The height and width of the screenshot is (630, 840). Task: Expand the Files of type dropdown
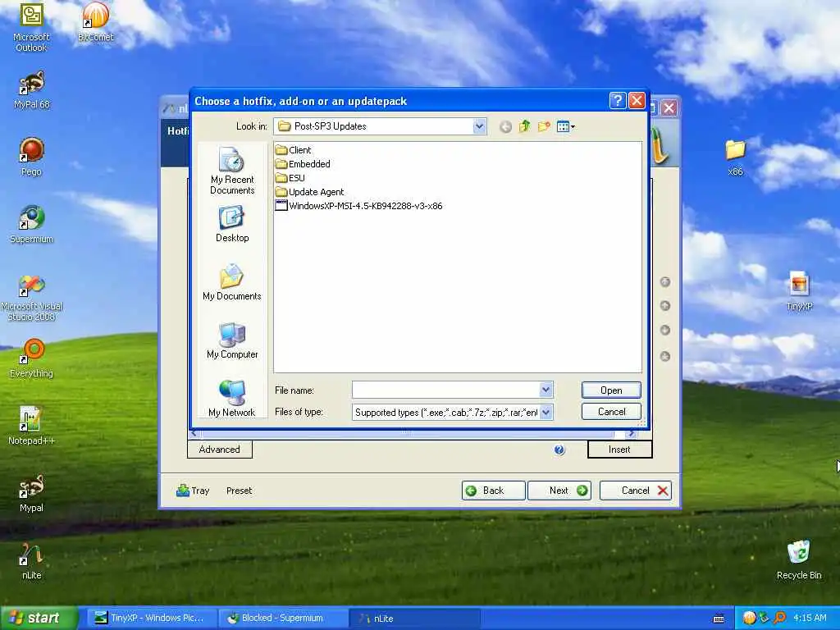click(546, 412)
